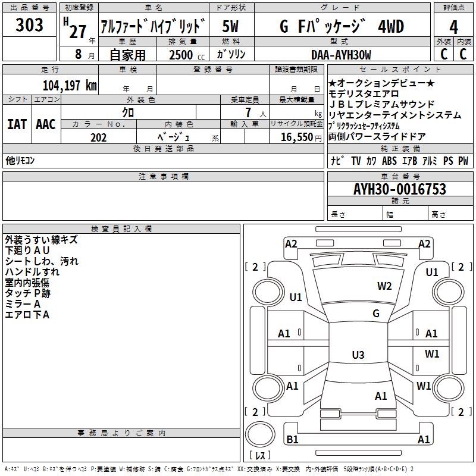
Task: Click inspector note ハンドルすれ
Action: pyautogui.click(x=32, y=272)
